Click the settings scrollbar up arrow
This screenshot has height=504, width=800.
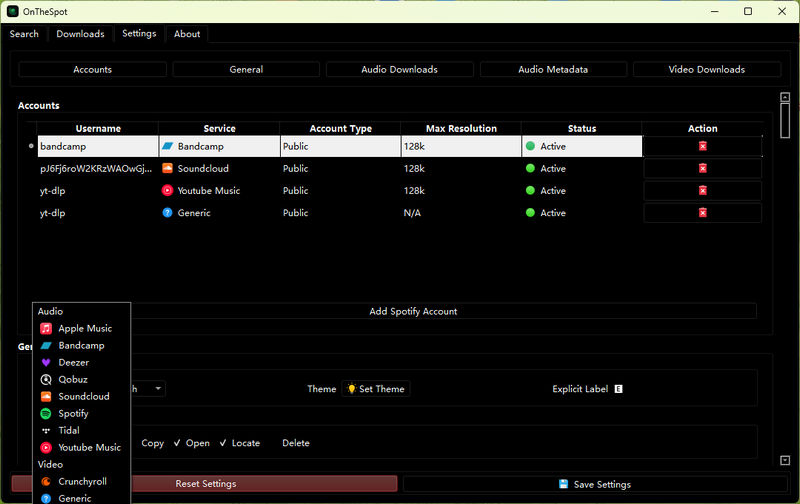pyautogui.click(x=785, y=97)
